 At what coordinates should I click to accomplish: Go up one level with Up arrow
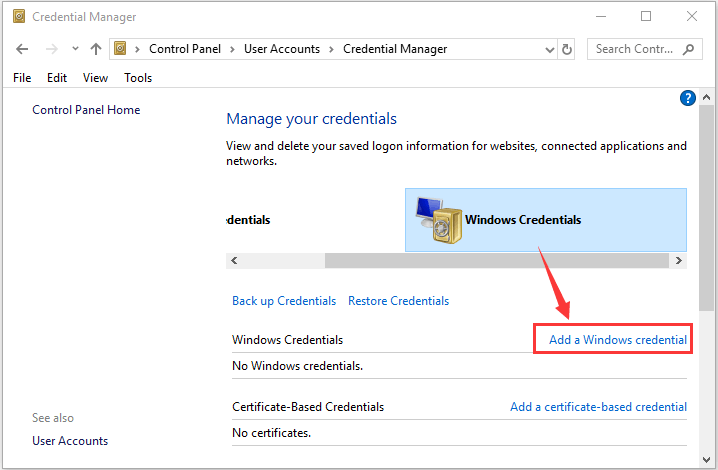96,49
